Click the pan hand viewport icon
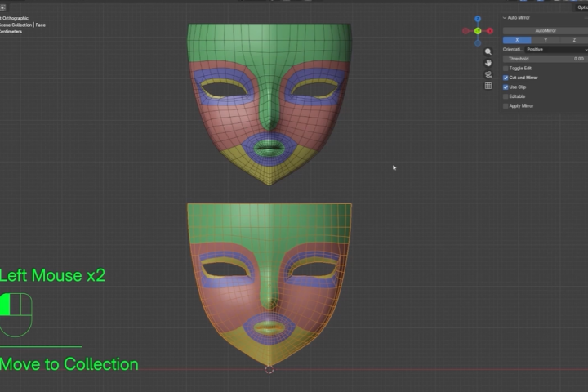Image resolution: width=588 pixels, height=392 pixels. click(488, 63)
